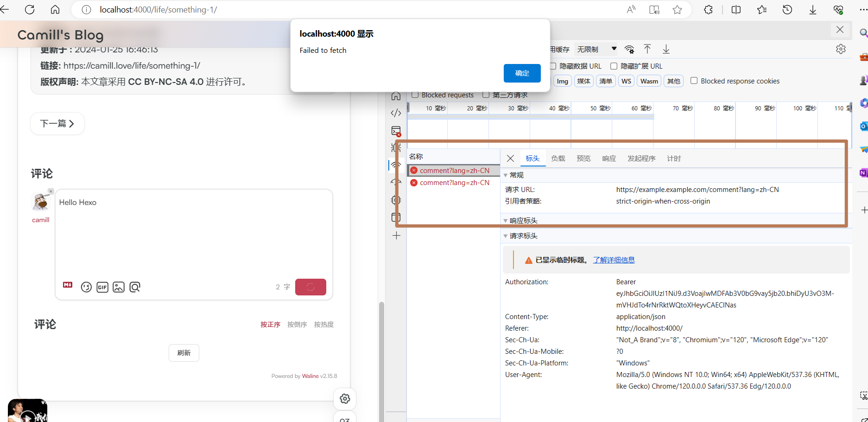
Task: Enable the Blocked response cookies checkbox
Action: [x=694, y=81]
